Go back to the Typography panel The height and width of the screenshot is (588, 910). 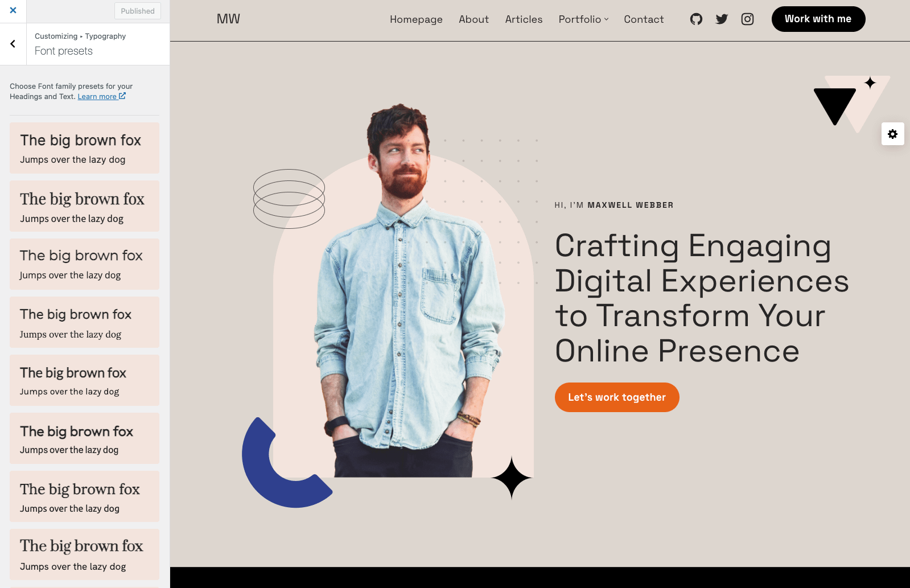(x=13, y=44)
